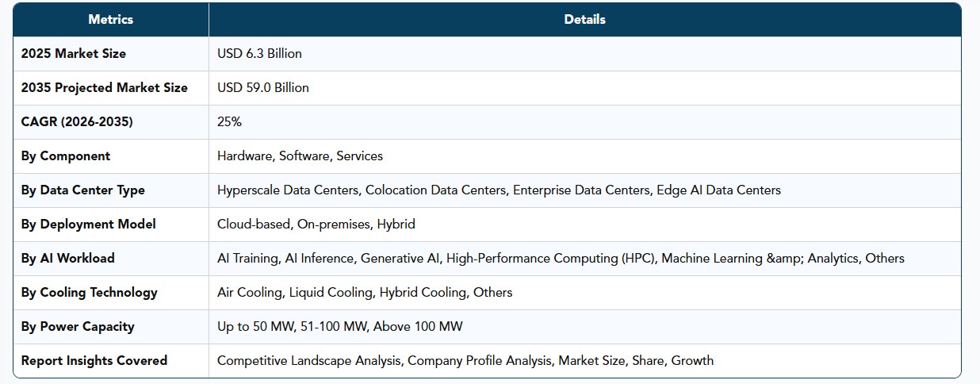Select the By Deployment Model label

89,225
